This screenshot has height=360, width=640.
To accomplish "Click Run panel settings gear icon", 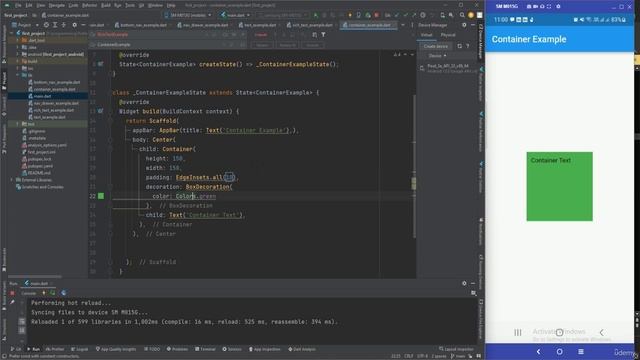I will [x=464, y=283].
